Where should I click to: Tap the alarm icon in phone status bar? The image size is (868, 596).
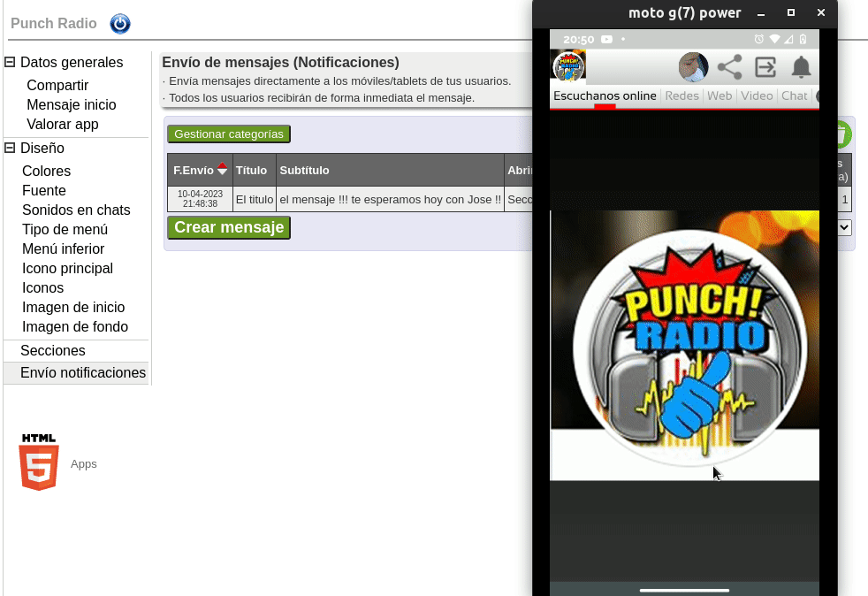click(x=759, y=39)
